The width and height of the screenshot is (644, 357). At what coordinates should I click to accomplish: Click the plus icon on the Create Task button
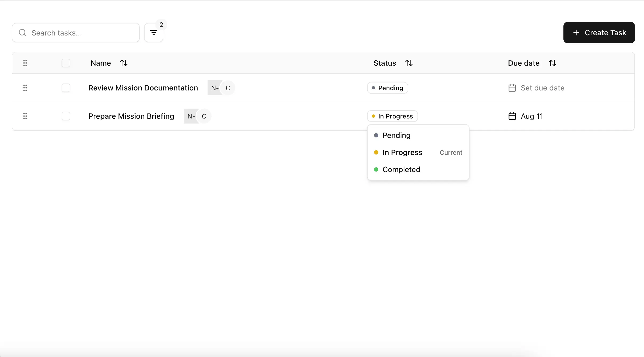coord(576,32)
